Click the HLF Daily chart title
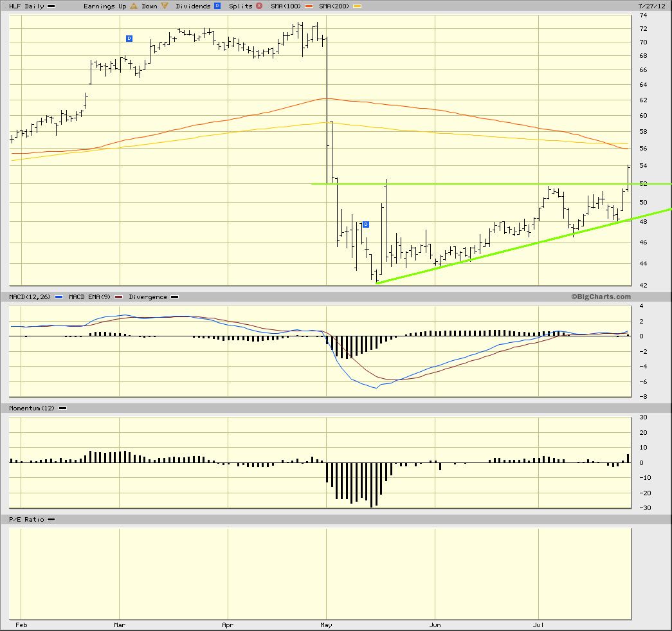 (x=26, y=6)
